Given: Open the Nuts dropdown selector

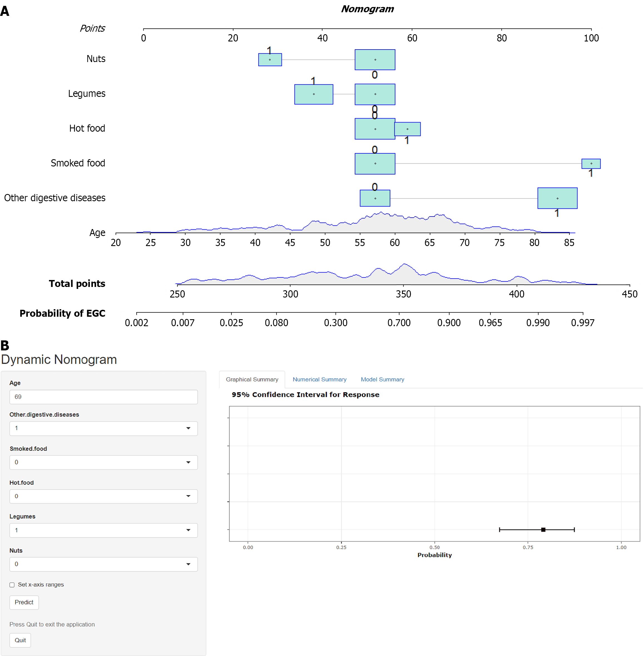Looking at the screenshot, I should click(103, 564).
